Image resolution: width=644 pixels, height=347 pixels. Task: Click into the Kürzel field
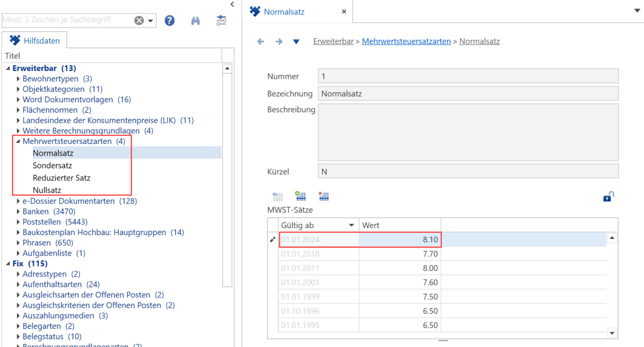(468, 171)
